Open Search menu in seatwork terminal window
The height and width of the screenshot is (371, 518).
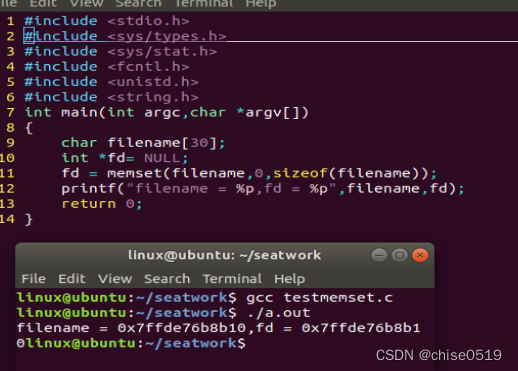[167, 279]
